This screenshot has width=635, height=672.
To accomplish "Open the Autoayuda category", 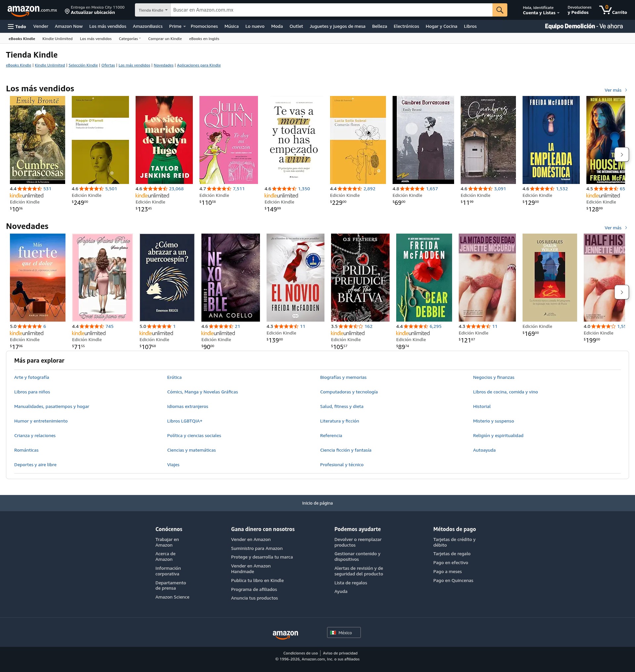I will click(x=484, y=450).
